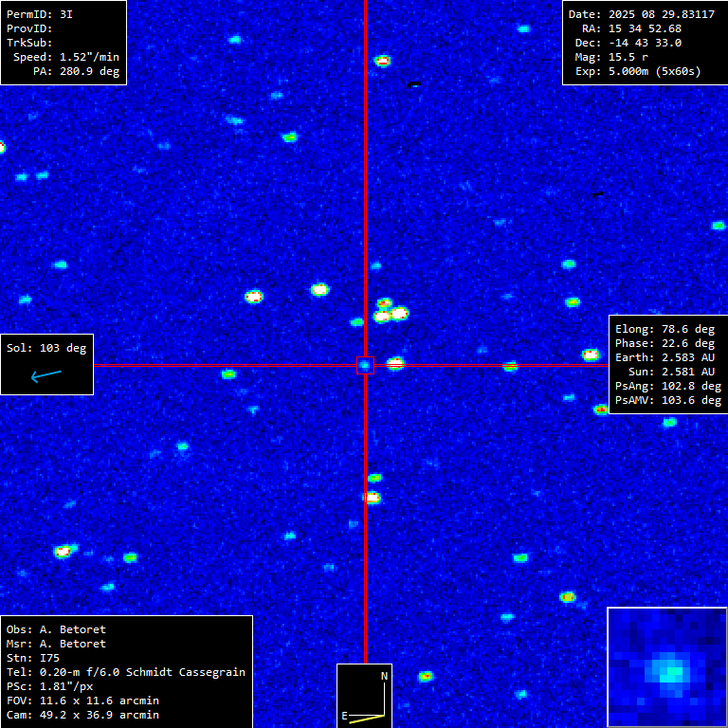The width and height of the screenshot is (728, 728).
Task: Click the Earth: 2.583 AU distance
Action: click(x=664, y=357)
